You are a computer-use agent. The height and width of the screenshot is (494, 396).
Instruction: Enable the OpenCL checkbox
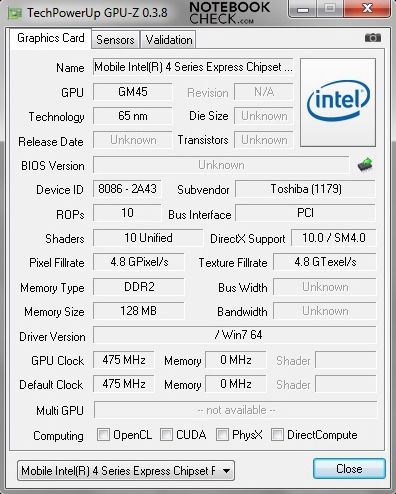(103, 435)
